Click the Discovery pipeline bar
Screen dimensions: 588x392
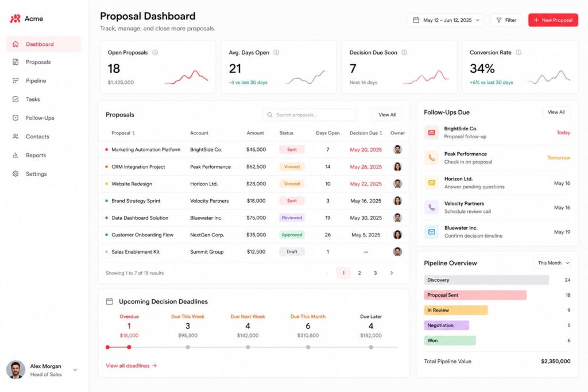(486, 280)
